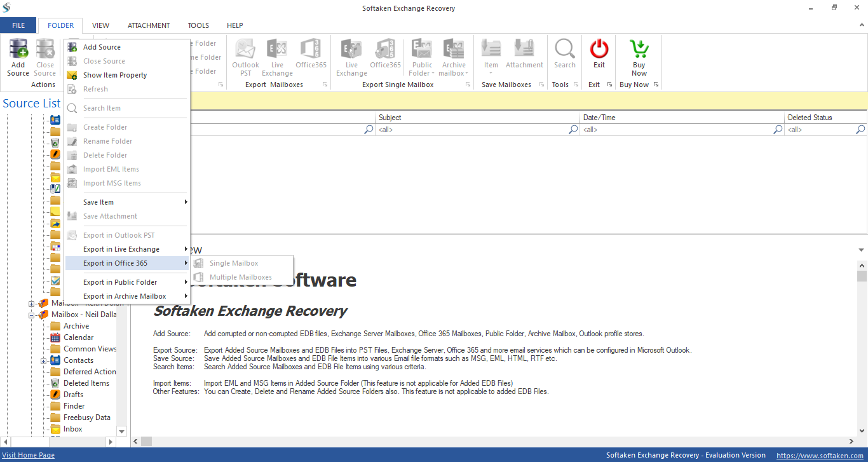The width and height of the screenshot is (868, 462).
Task: Open the Public Folder dropdown arrow
Action: tap(433, 73)
